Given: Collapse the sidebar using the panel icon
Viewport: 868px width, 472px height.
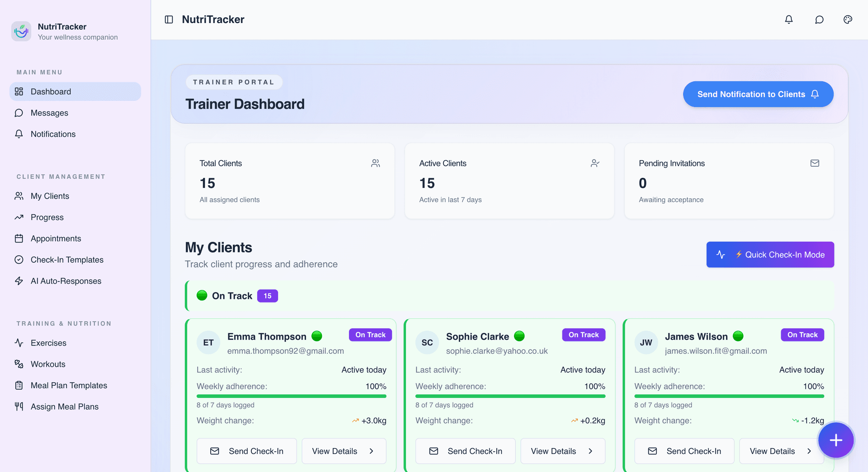Looking at the screenshot, I should tap(168, 19).
